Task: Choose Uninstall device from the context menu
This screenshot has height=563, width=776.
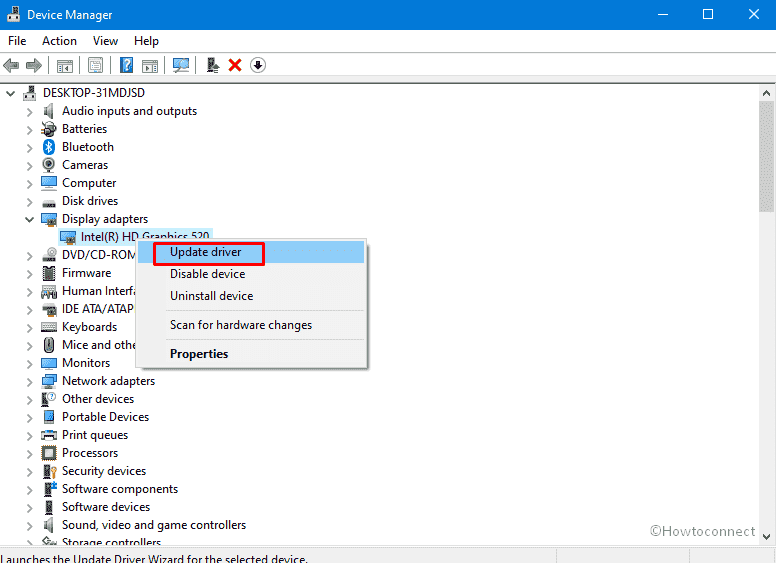Action: tap(251, 296)
